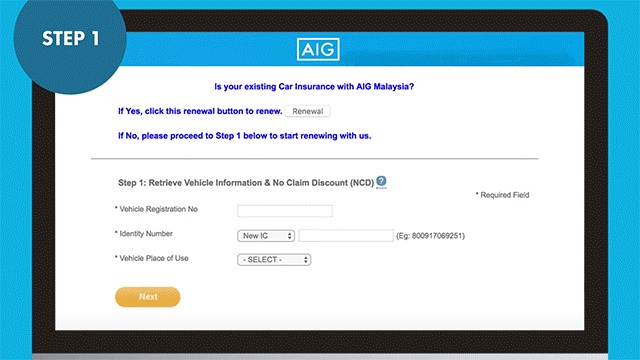This screenshot has height=360, width=640.
Task: Click the 'If Yes, click this renewal' text
Action: coord(200,111)
